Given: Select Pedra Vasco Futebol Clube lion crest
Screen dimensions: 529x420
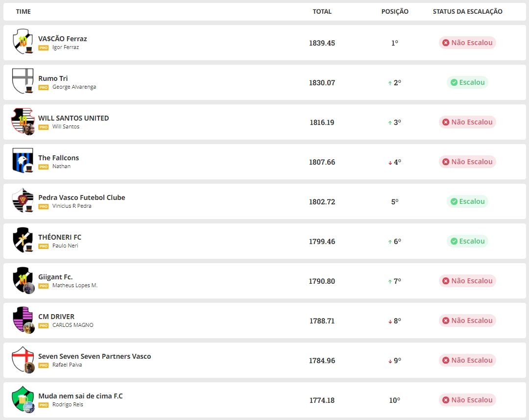Looking at the screenshot, I should pos(23,200).
